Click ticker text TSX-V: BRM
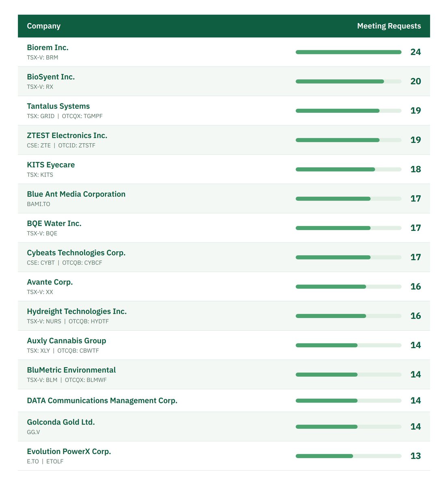The image size is (448, 487). click(42, 58)
